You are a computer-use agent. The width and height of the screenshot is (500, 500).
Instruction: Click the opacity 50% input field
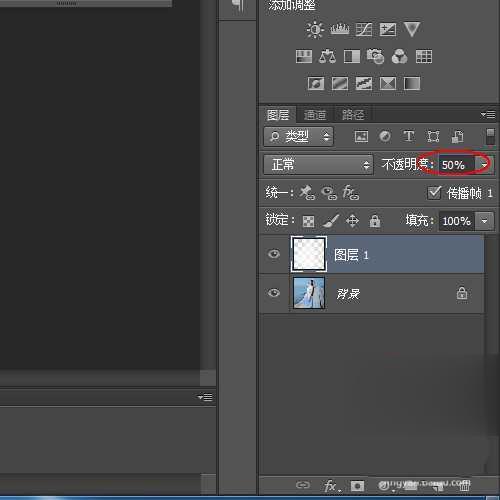(x=457, y=165)
